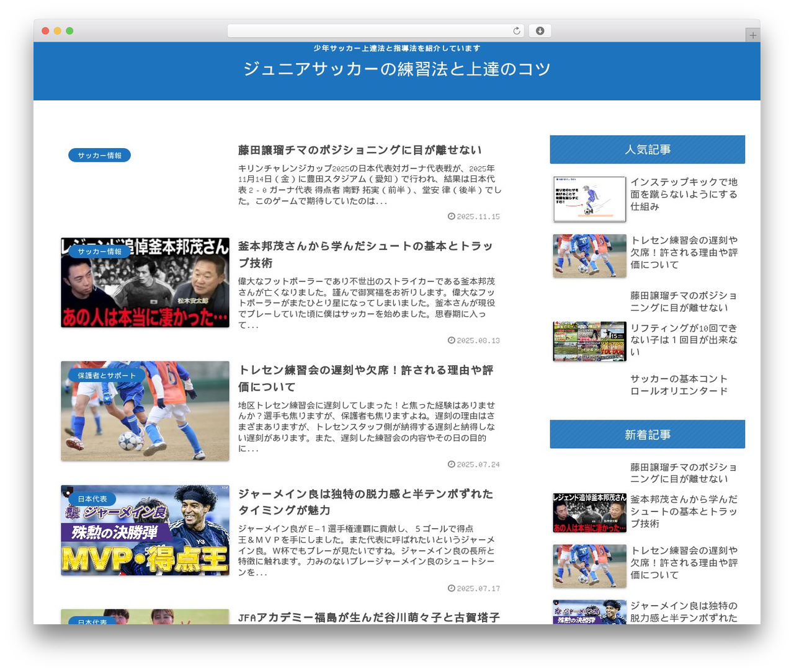Click the yellow minimize window button
Viewport: 794px width, 672px height.
click(x=57, y=31)
